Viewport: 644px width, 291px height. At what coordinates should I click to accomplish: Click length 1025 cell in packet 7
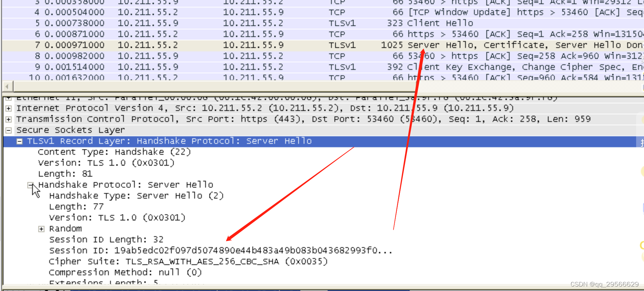(x=392, y=45)
